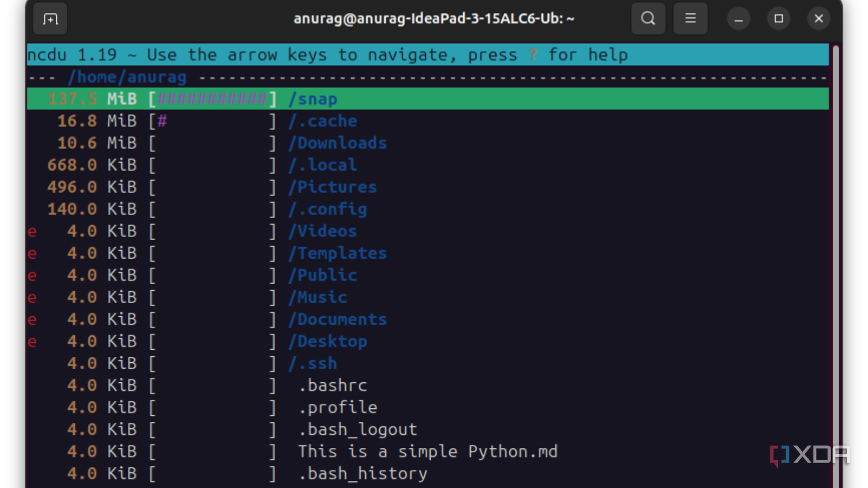Select the /Public directory entry

322,275
